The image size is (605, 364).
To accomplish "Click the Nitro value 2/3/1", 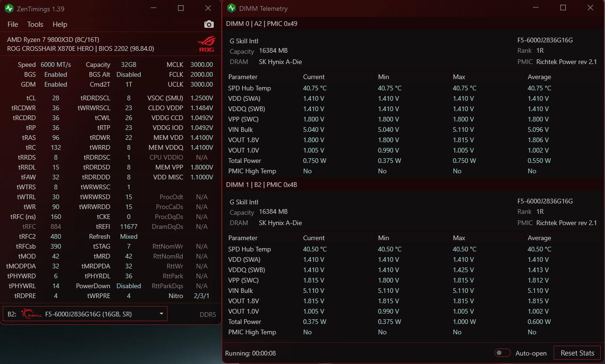I will coord(202,296).
